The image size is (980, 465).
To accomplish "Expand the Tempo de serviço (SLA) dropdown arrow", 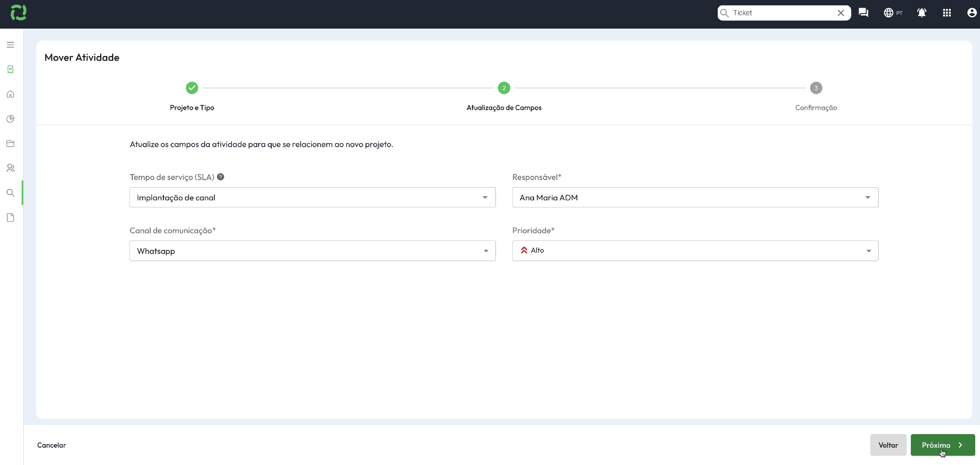I will tap(485, 197).
